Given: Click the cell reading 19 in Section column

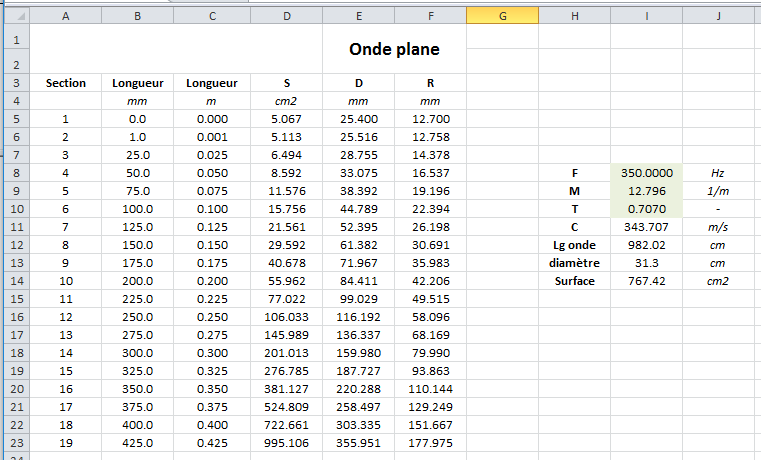Looking at the screenshot, I should (66, 443).
